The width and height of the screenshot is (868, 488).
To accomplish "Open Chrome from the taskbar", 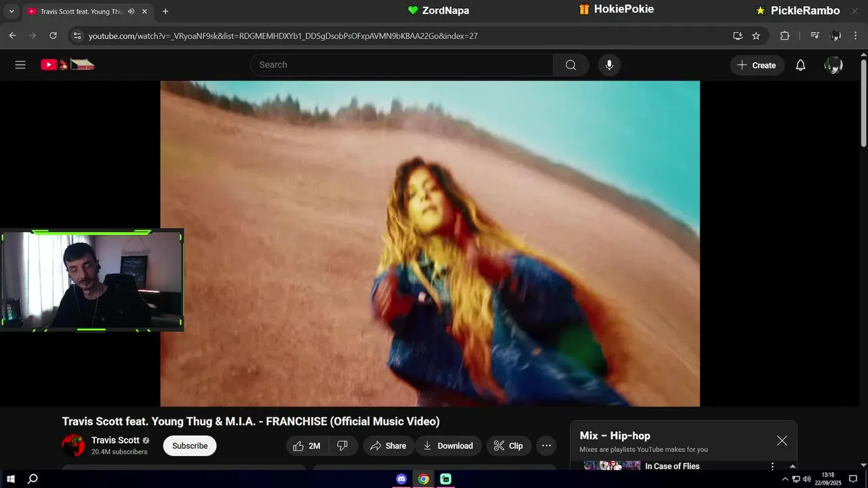I will tap(423, 479).
